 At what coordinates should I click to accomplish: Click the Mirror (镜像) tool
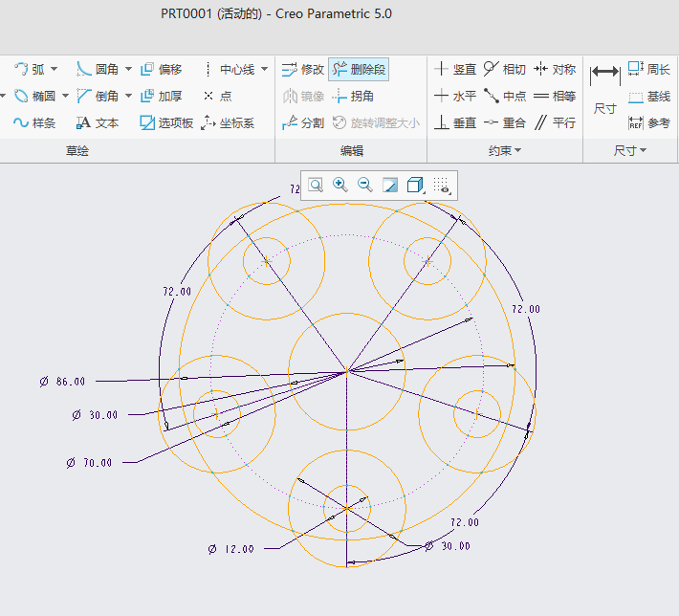(x=303, y=96)
